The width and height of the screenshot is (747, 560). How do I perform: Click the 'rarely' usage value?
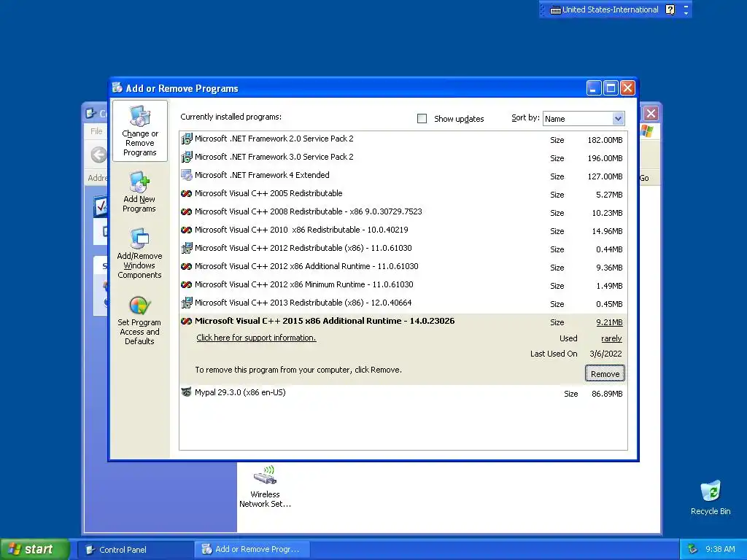(x=611, y=338)
